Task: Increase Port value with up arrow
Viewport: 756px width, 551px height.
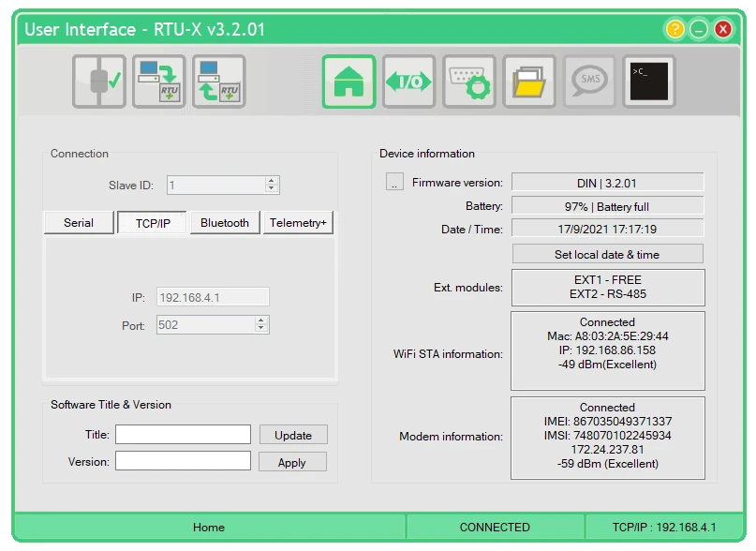Action: (260, 320)
